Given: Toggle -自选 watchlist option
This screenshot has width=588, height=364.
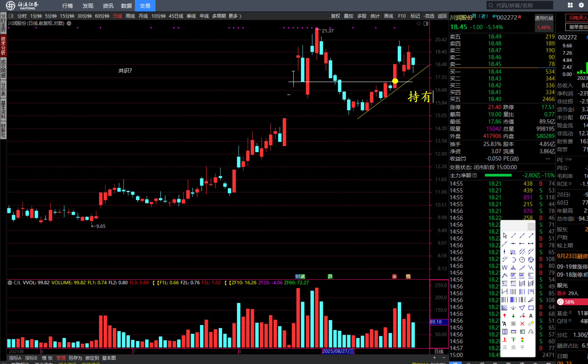Looking at the screenshot, I should click(x=429, y=16).
